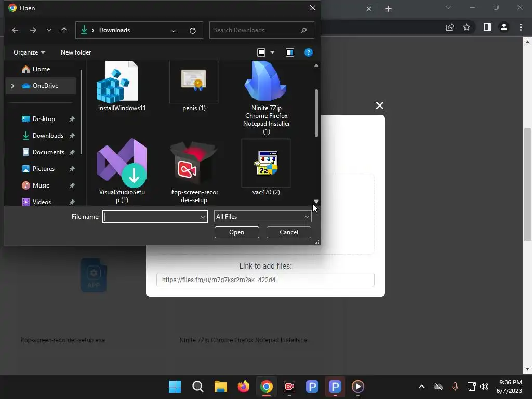Create a New folder
This screenshot has width=532, height=399.
pyautogui.click(x=76, y=52)
